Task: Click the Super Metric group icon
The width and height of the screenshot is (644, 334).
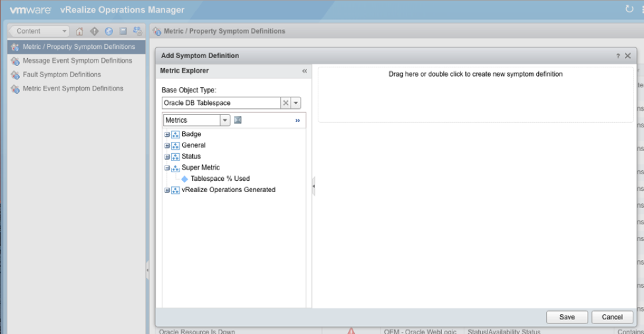Action: point(176,168)
